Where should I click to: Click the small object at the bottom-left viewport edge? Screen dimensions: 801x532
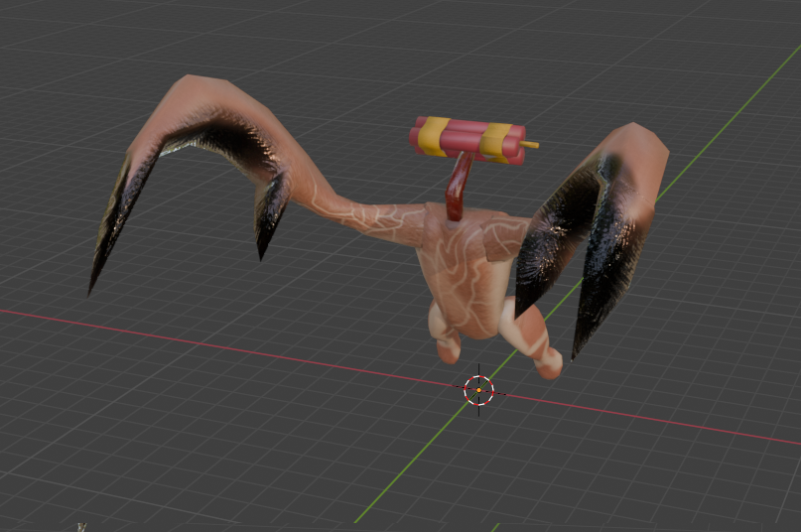[82, 527]
